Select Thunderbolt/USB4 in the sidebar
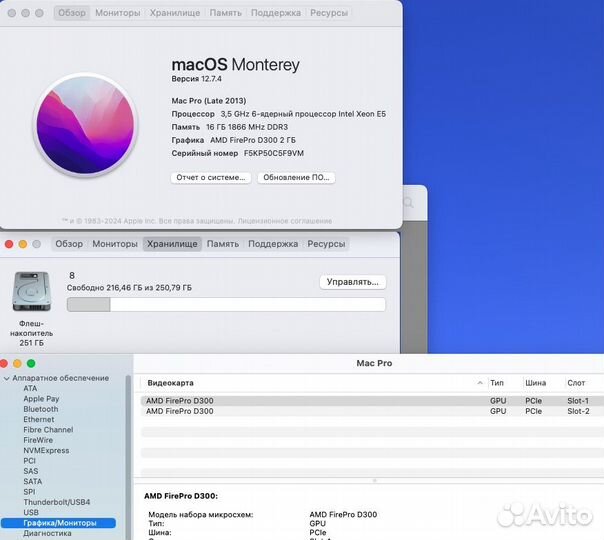This screenshot has height=540, width=604. [57, 502]
